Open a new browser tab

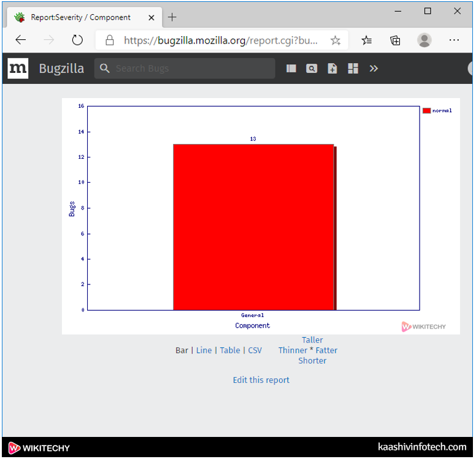point(172,17)
